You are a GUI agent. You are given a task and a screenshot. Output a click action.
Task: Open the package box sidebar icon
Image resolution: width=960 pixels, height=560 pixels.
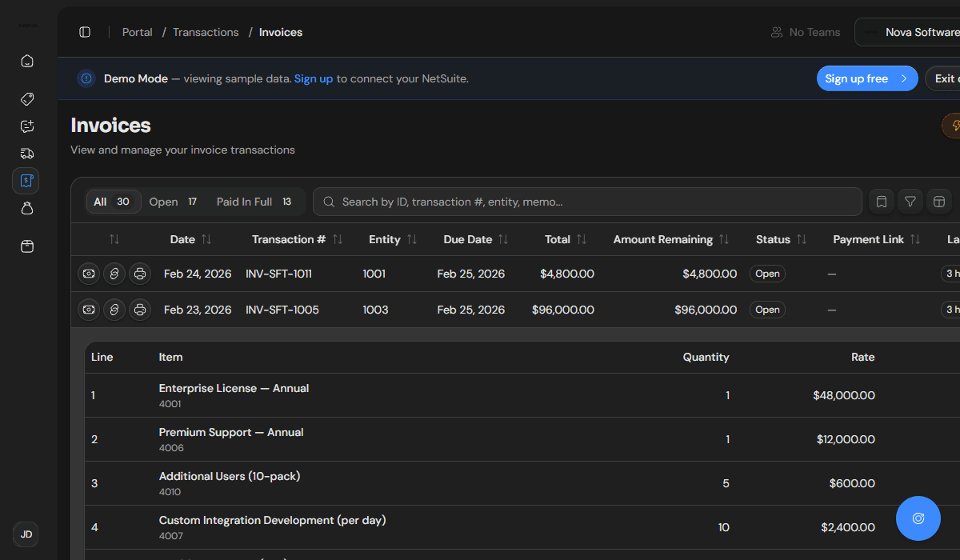(26, 246)
